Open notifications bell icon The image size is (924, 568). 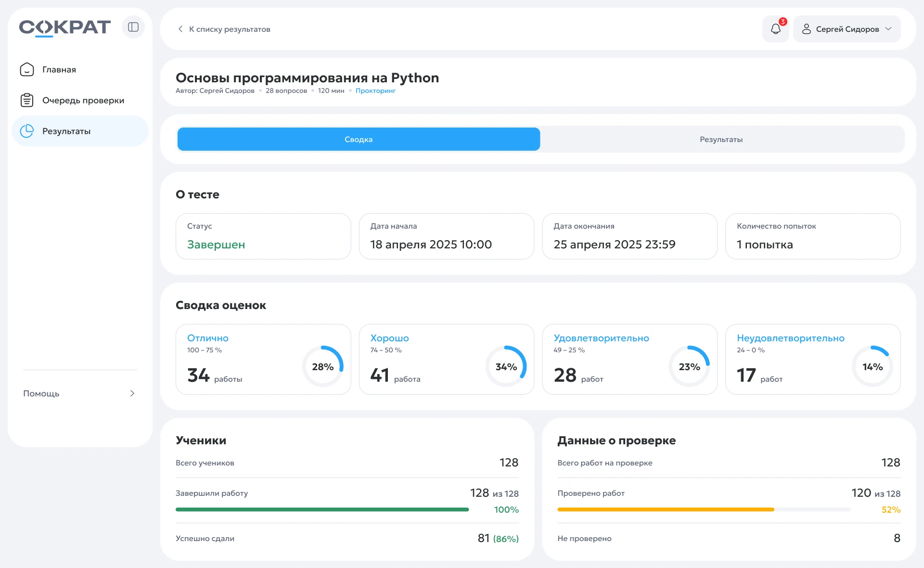(776, 29)
